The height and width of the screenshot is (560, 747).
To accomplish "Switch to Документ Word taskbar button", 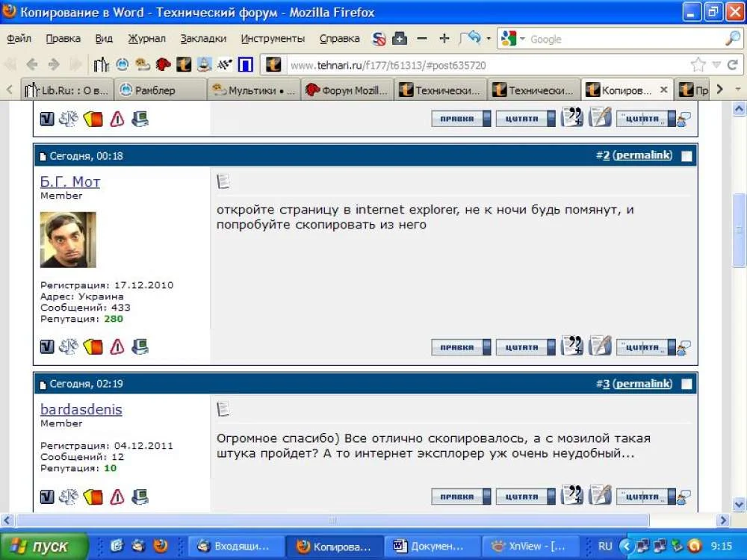I will [x=431, y=547].
